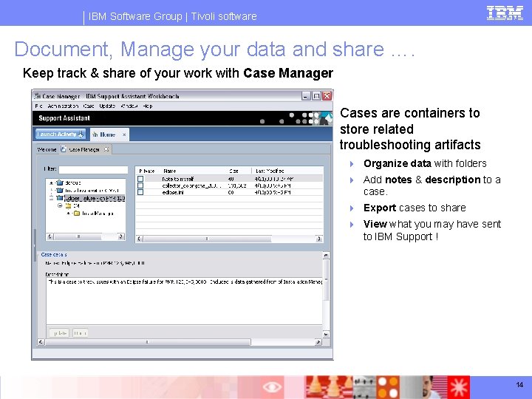The width and height of the screenshot is (532, 399).
Task: Click the Case Manager tab's document icon
Action: pos(64,149)
